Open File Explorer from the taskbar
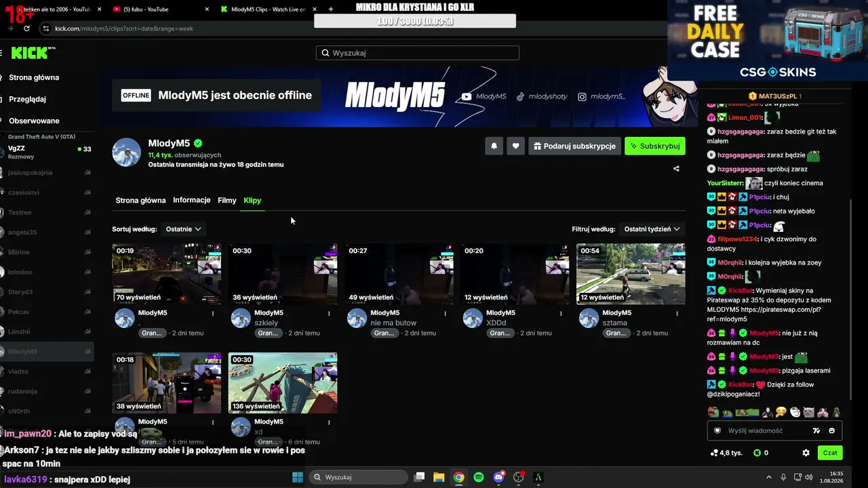The image size is (868, 488). click(439, 477)
